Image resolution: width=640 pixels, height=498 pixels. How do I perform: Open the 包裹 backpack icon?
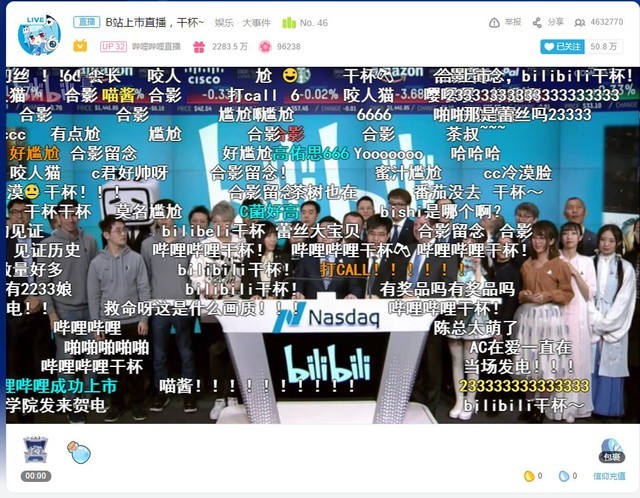tap(612, 451)
